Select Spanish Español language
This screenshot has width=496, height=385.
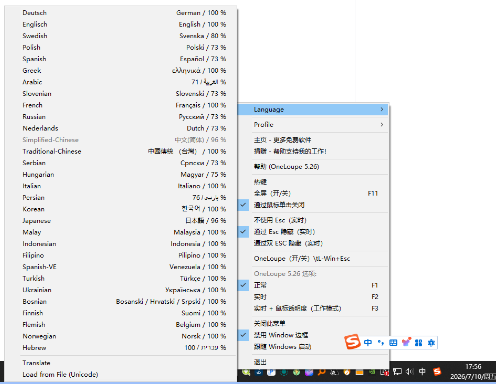(x=120, y=59)
